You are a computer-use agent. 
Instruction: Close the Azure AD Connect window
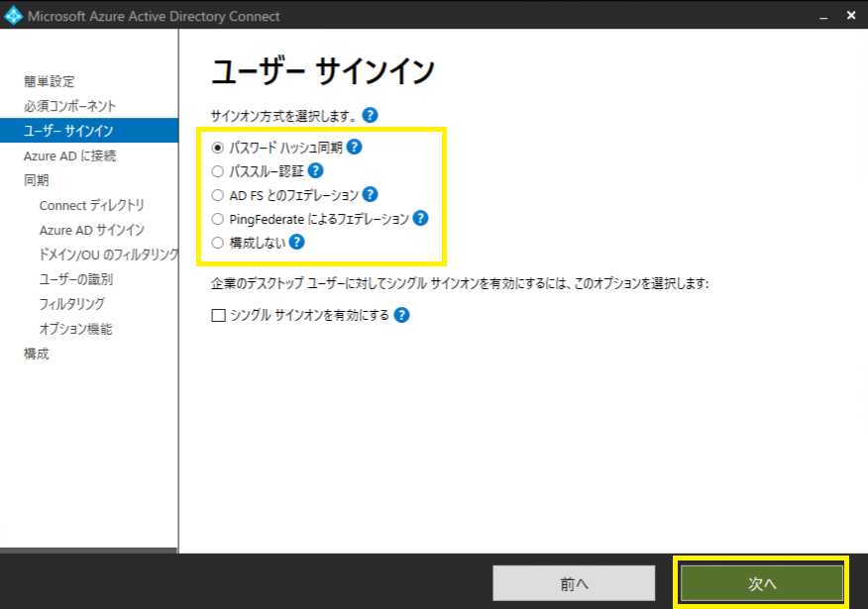point(851,16)
